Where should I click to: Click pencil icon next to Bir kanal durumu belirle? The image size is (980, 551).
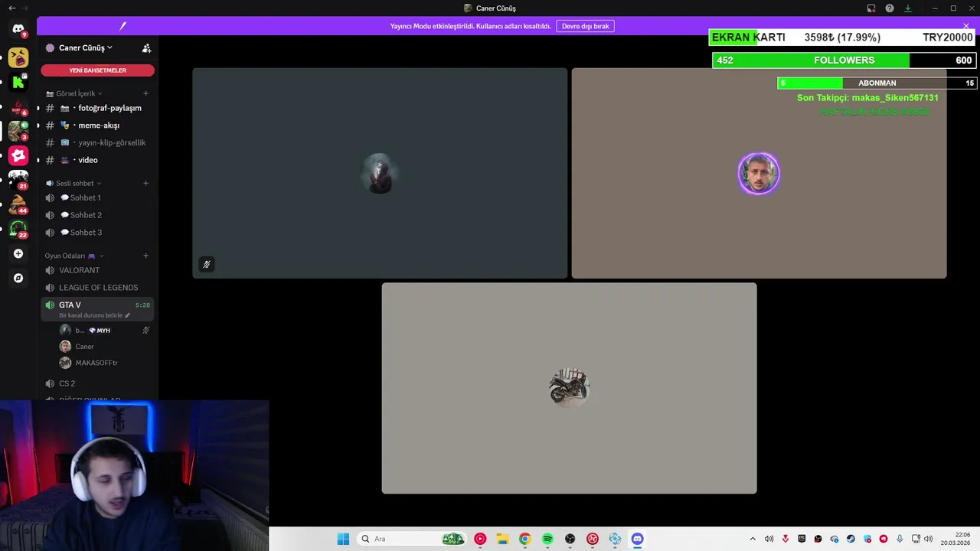tap(128, 315)
